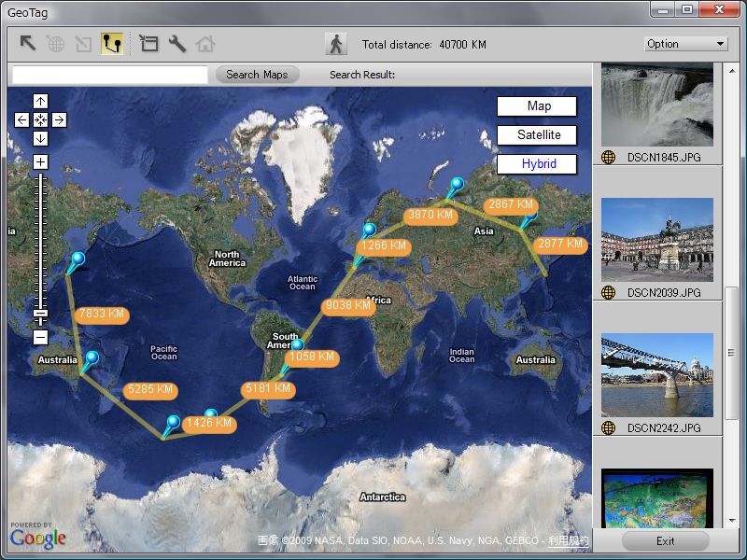Click the DSCN2039.JPG file name
The height and width of the screenshot is (560, 747).
(x=664, y=293)
